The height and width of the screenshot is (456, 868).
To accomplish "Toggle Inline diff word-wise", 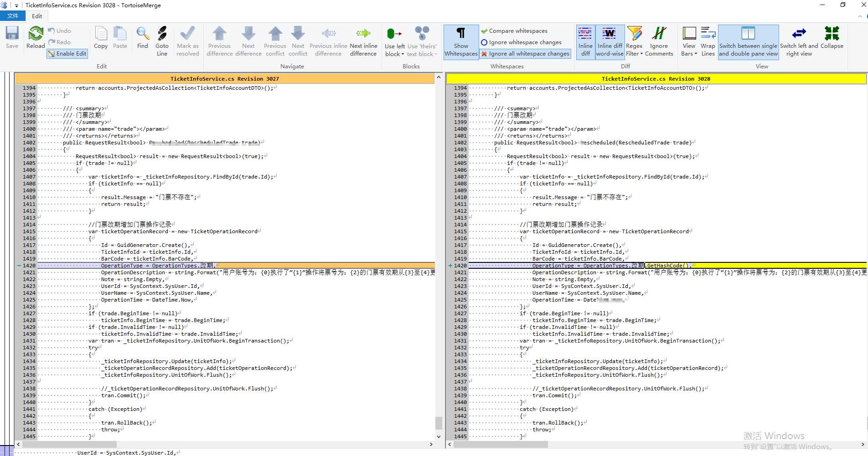I will coord(610,42).
